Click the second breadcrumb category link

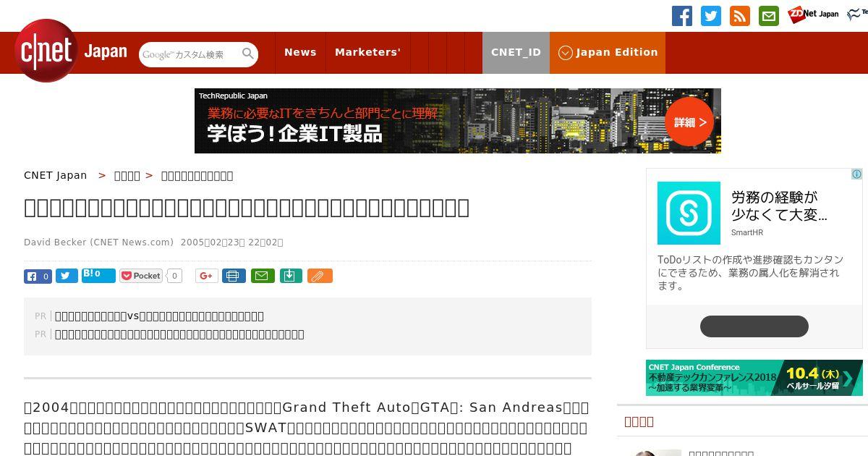tap(127, 175)
